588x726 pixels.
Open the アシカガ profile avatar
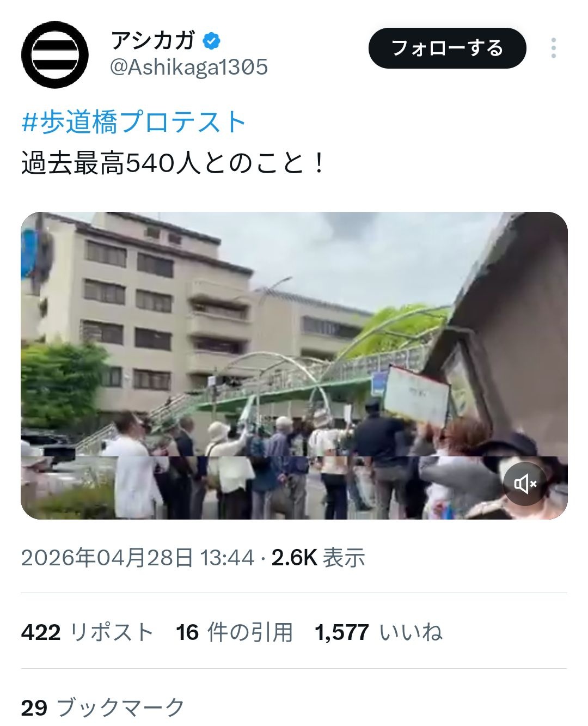(x=55, y=54)
